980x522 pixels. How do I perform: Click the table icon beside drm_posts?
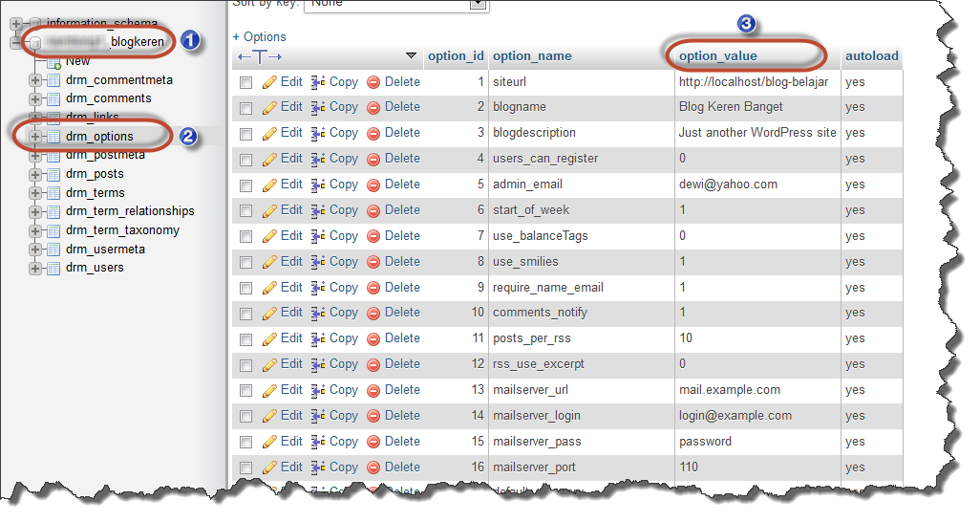tap(53, 174)
